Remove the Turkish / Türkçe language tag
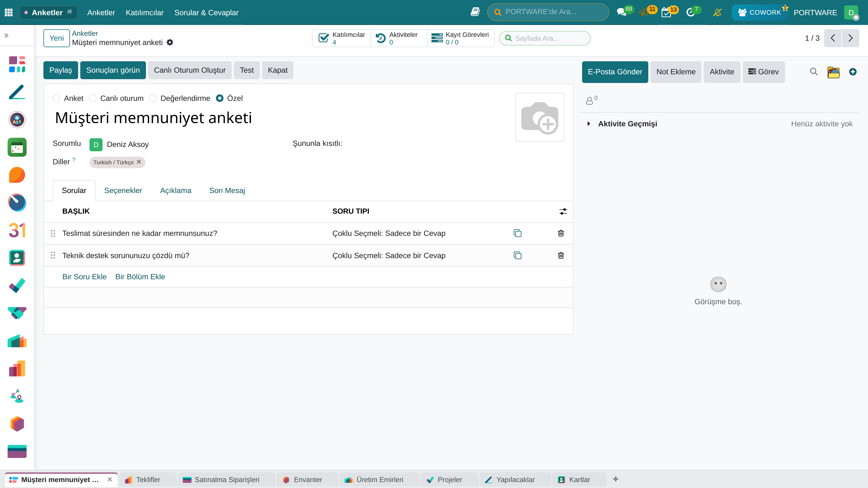868x488 pixels. [x=139, y=162]
